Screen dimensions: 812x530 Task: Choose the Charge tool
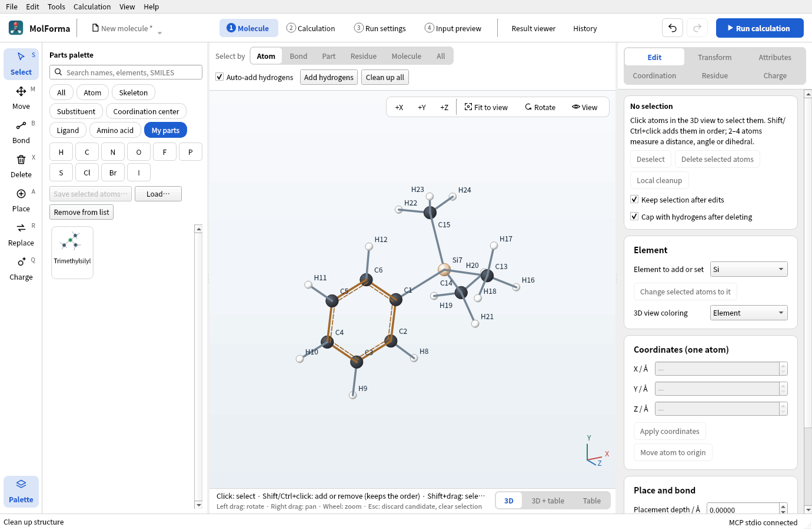tap(21, 269)
